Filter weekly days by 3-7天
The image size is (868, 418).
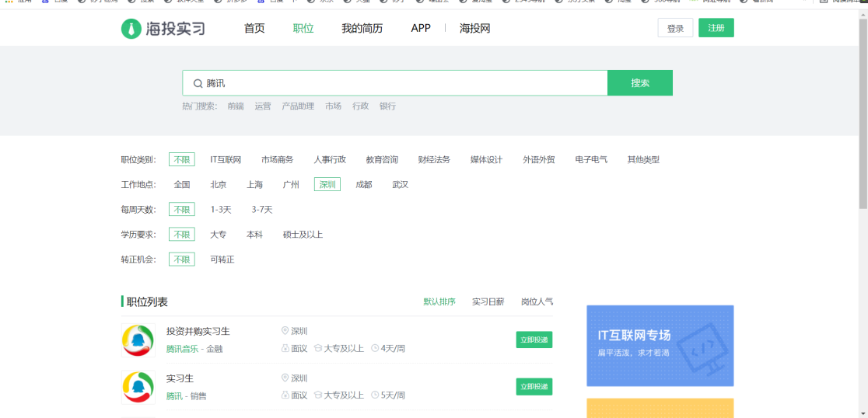click(x=262, y=210)
